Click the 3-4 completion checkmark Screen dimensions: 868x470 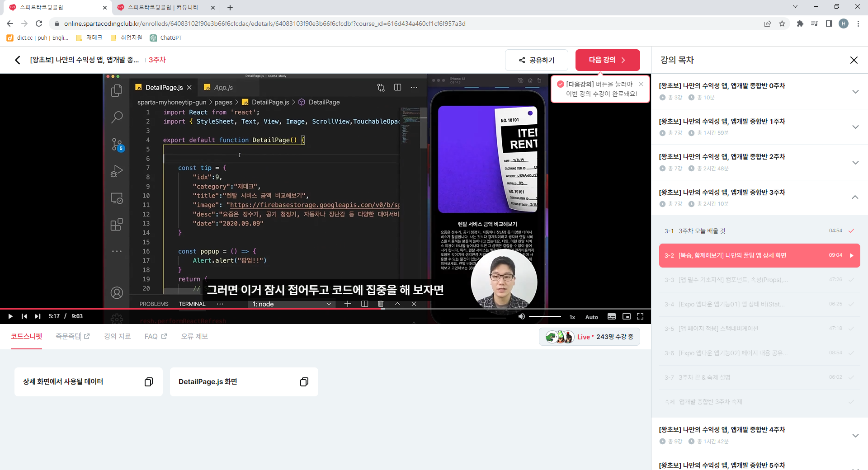[851, 304]
